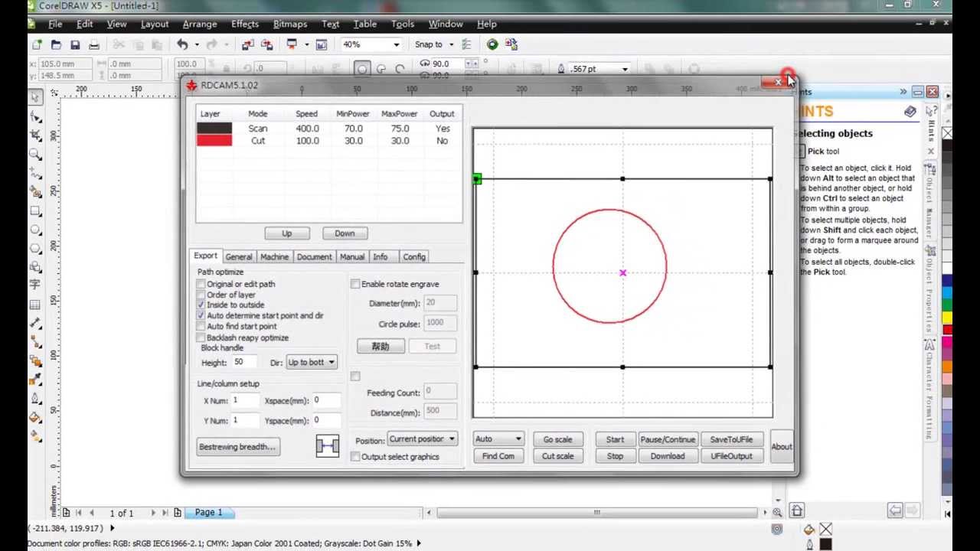Image resolution: width=980 pixels, height=551 pixels.
Task: Uncheck Auto determine start point and dir
Action: 201,315
